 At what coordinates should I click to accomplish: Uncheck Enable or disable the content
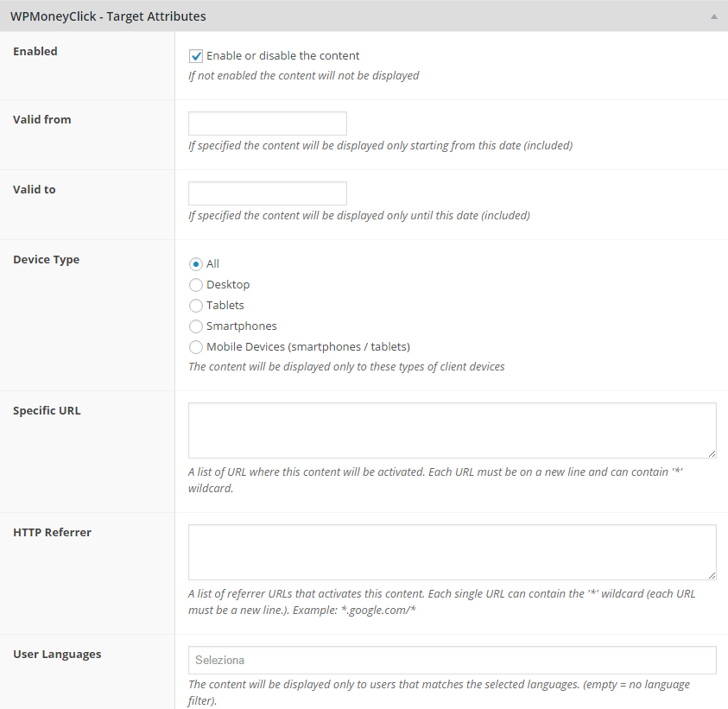pyautogui.click(x=196, y=56)
